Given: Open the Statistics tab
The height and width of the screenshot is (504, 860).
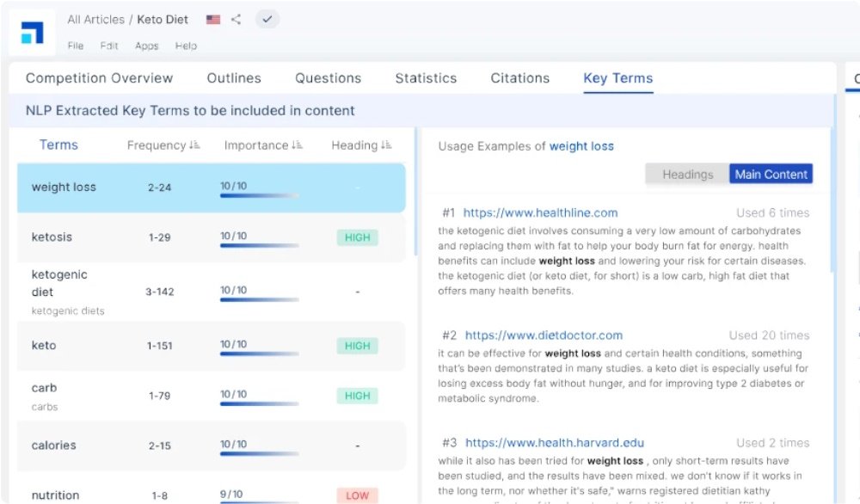Looking at the screenshot, I should coord(426,77).
